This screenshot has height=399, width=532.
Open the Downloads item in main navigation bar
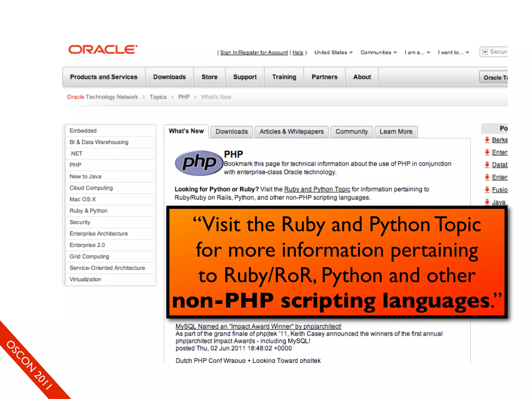pos(169,77)
